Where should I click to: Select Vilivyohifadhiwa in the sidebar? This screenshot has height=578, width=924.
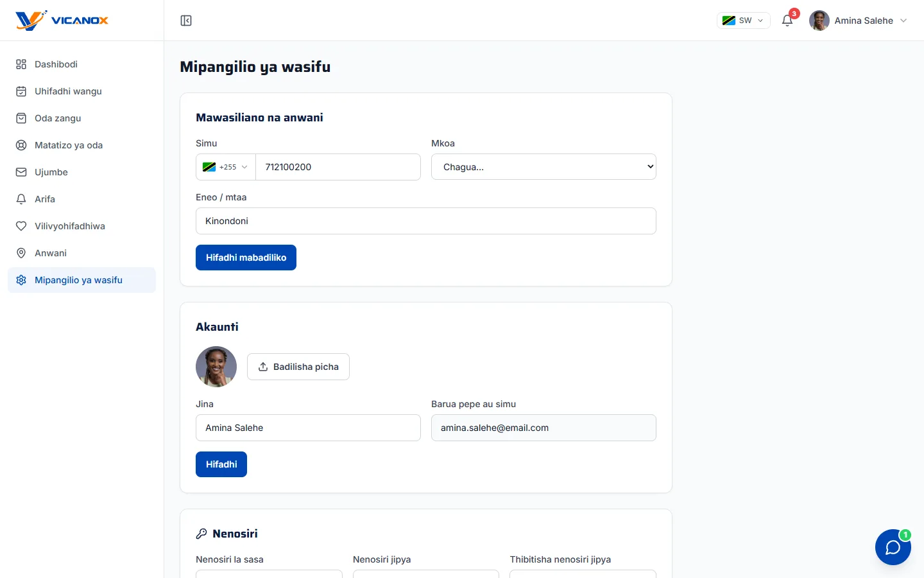click(81, 226)
